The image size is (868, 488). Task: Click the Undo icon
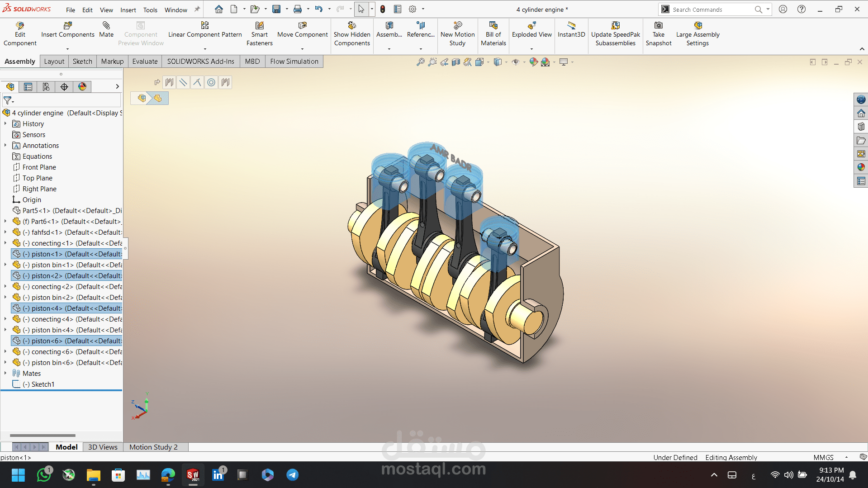[319, 9]
